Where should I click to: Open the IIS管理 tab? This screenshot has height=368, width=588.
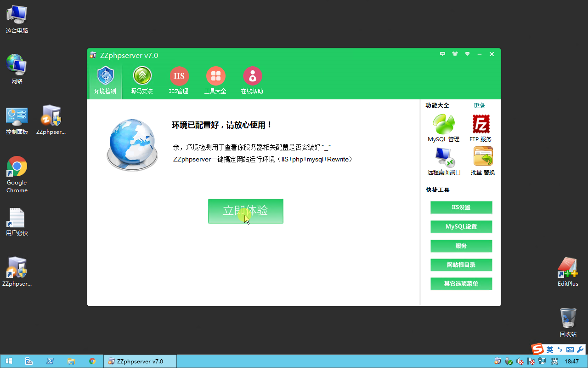[179, 81]
